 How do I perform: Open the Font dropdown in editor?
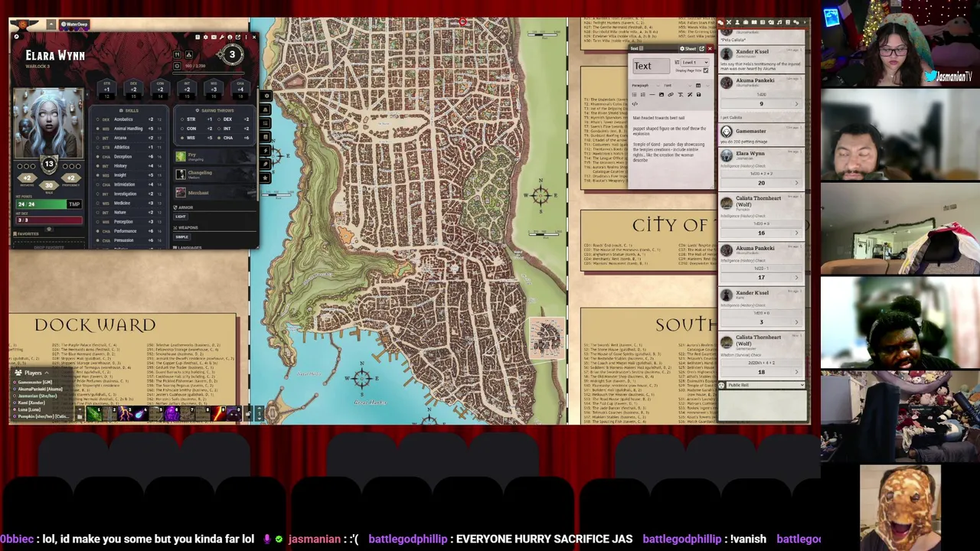pyautogui.click(x=678, y=86)
